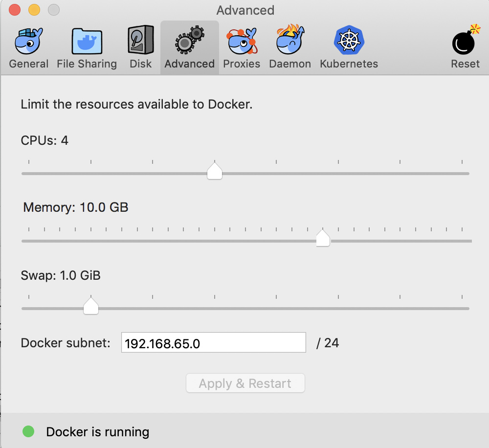Minimize the Advanced preferences window

pos(34,9)
